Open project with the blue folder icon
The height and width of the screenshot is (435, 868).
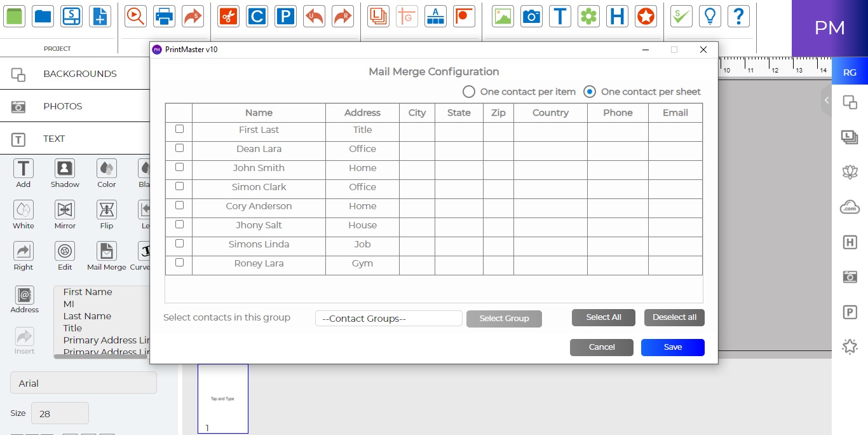[x=43, y=17]
